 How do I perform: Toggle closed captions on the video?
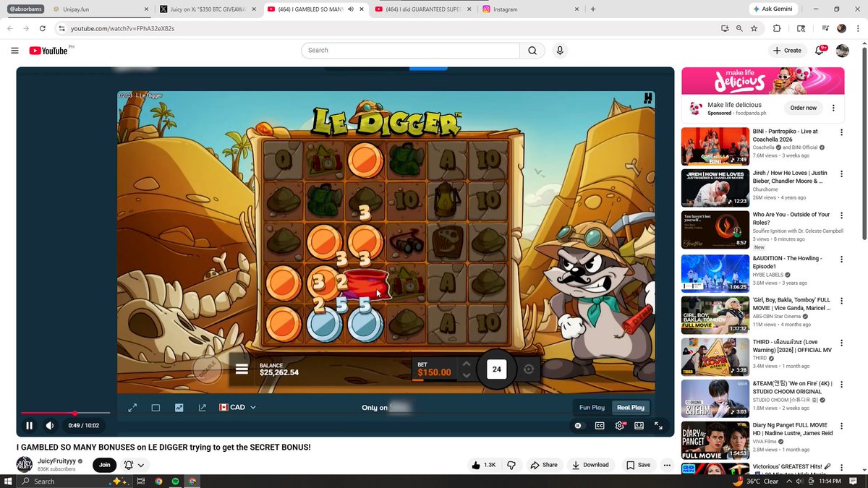pos(600,426)
